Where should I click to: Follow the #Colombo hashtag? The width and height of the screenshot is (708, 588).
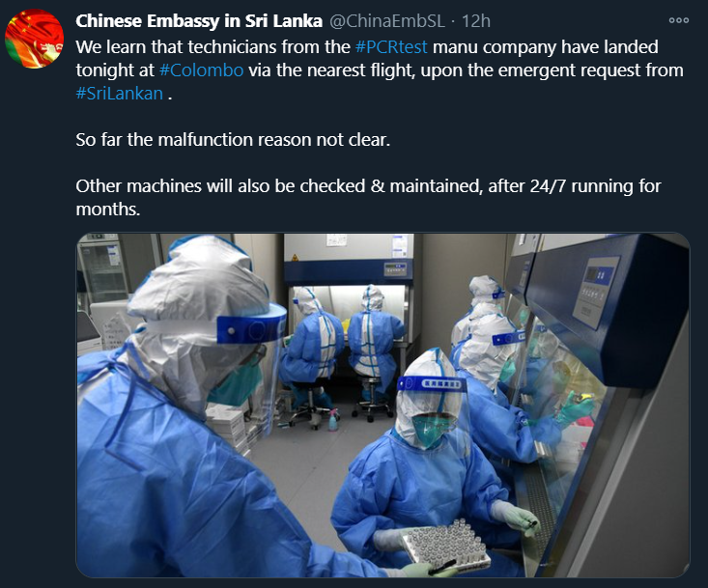(x=201, y=70)
